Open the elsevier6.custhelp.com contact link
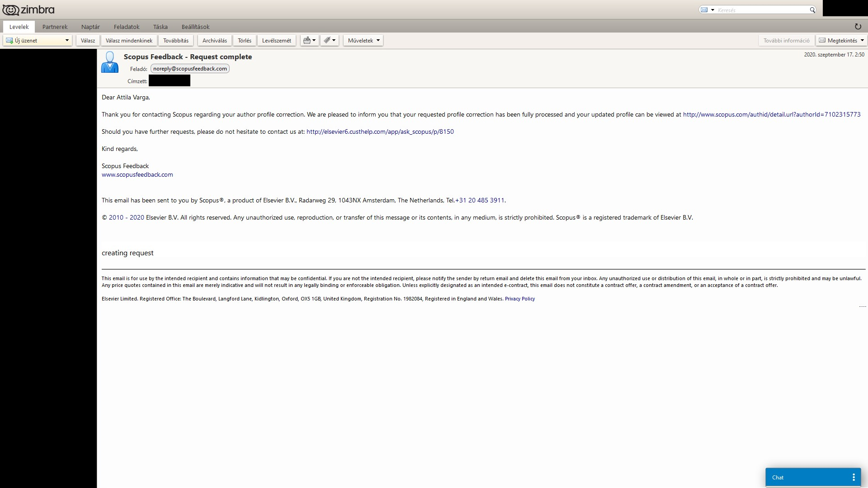Viewport: 868px width, 488px height. pyautogui.click(x=380, y=131)
